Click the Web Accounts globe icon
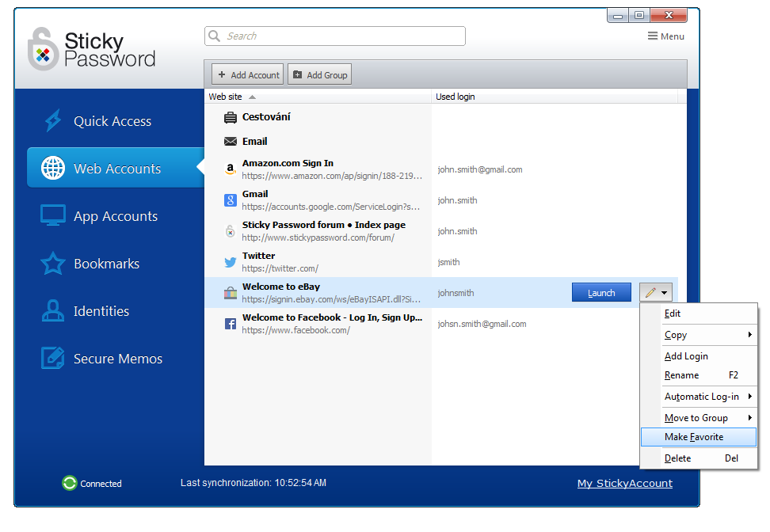The height and width of the screenshot is (532, 770). (x=53, y=168)
